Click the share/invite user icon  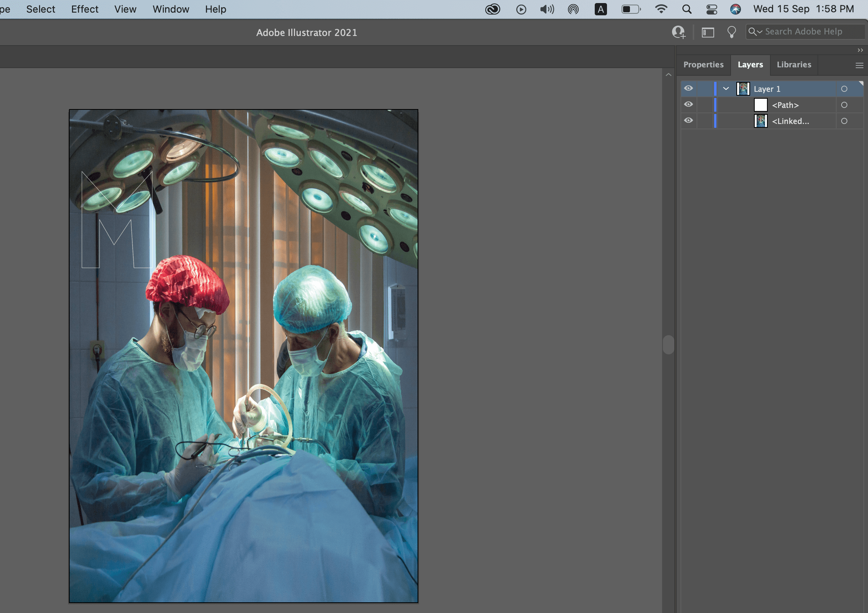pyautogui.click(x=679, y=32)
